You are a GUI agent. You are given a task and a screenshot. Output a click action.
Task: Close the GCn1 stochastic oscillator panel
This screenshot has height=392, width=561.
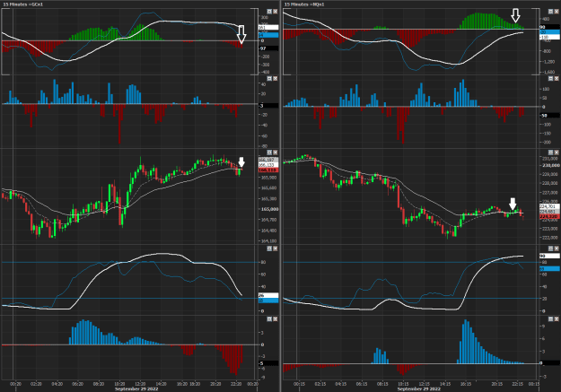[276, 248]
